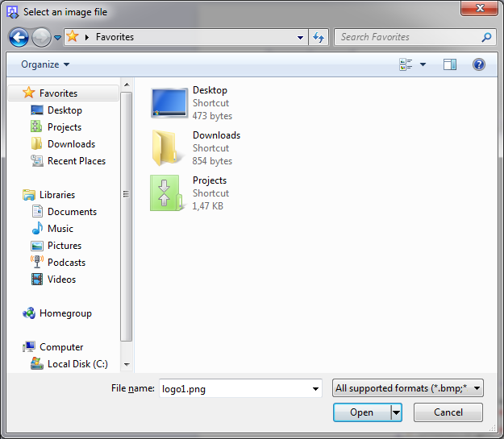
Task: Click the search magnifier icon
Action: tap(486, 37)
